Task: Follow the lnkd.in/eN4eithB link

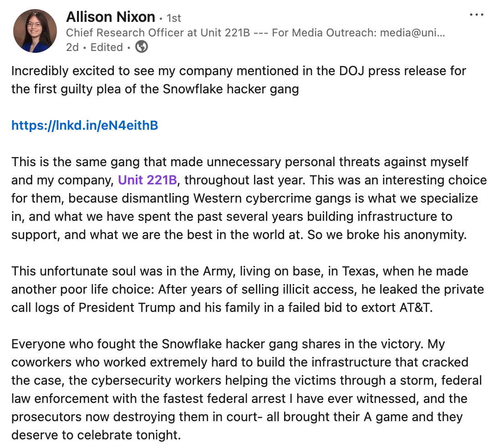Action: (x=85, y=125)
